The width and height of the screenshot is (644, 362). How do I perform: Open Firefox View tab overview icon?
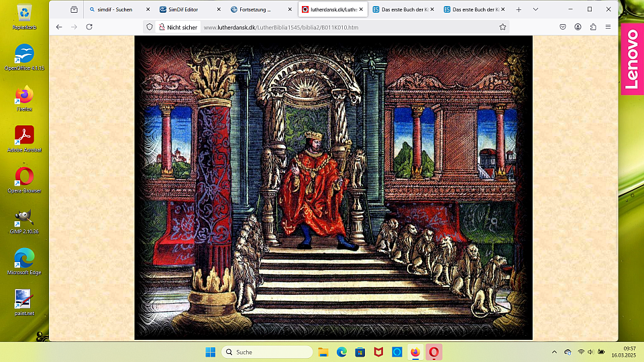(x=74, y=9)
